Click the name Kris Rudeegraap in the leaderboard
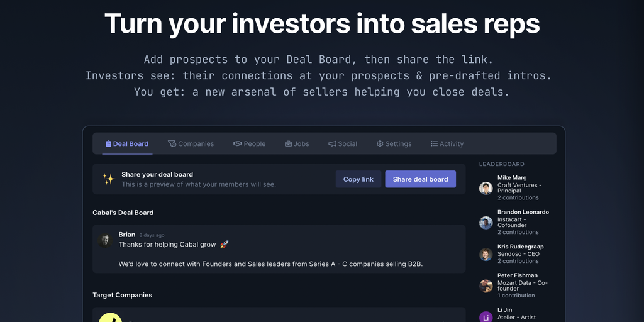The height and width of the screenshot is (322, 644). coord(520,247)
